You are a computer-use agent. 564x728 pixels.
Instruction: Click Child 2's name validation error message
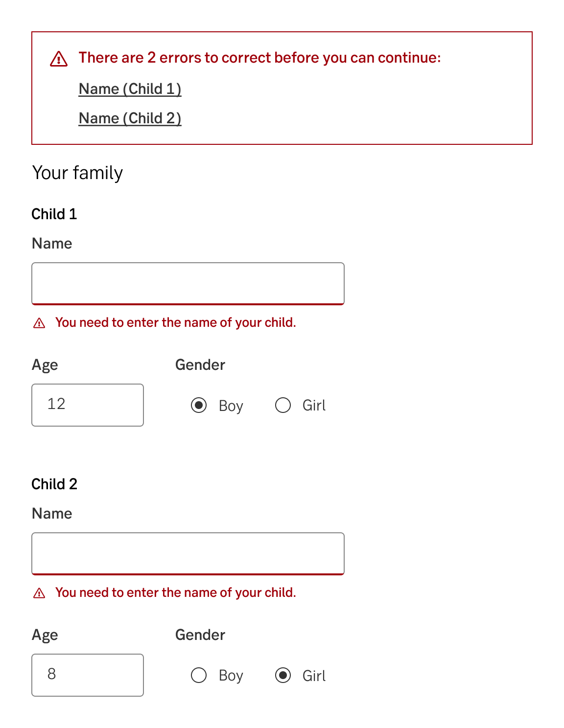175,592
